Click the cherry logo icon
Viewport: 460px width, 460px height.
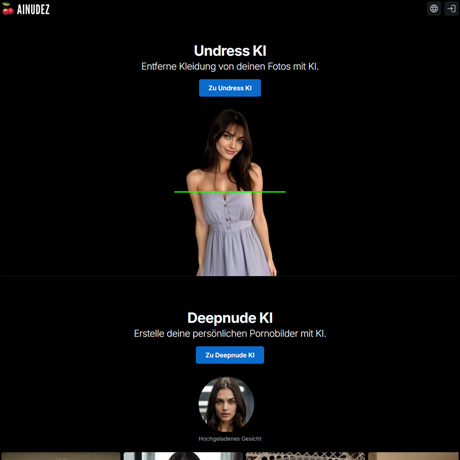point(8,9)
